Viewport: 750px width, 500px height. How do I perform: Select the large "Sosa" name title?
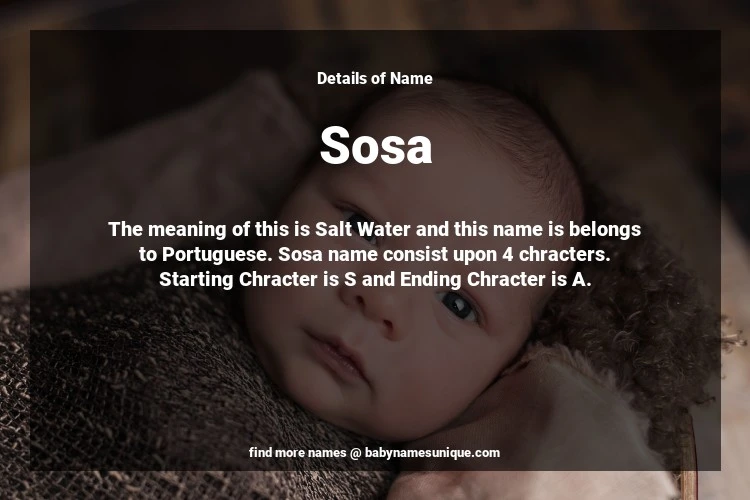tap(376, 145)
